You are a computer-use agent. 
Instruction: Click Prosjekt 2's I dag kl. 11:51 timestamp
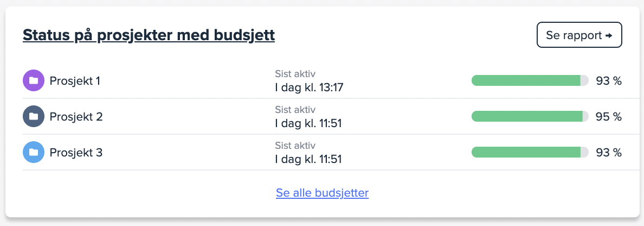308,123
